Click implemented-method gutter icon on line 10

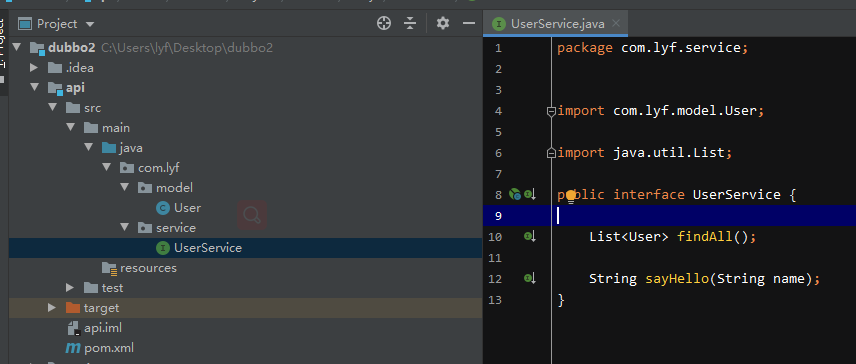[530, 236]
